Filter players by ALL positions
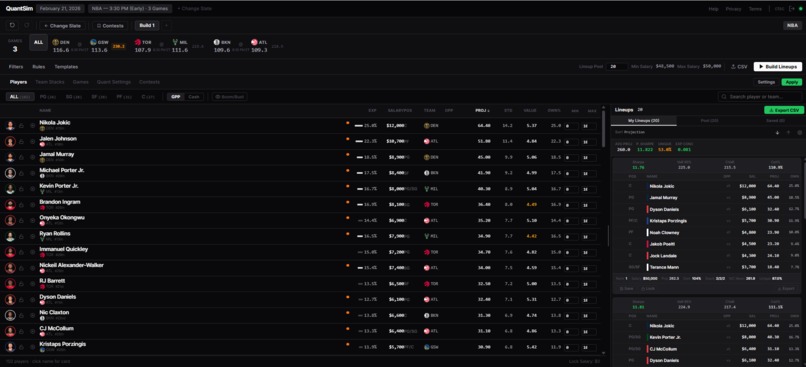 20,97
